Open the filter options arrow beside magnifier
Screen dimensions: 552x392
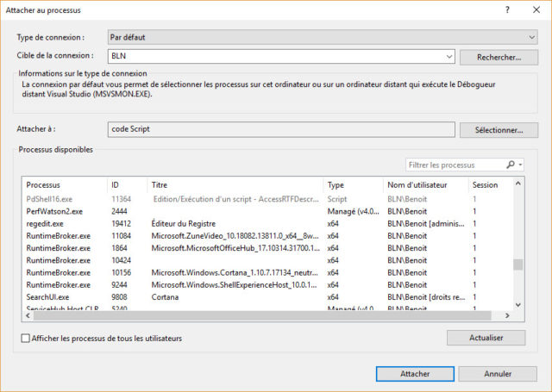pos(520,165)
